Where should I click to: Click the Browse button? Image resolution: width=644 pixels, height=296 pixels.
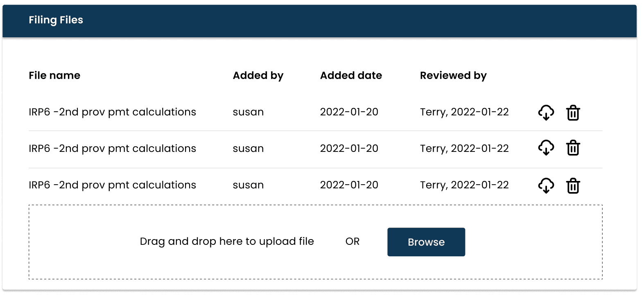point(426,242)
